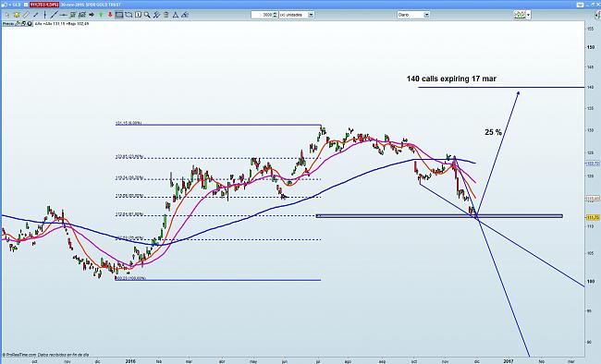
Task: Toggle the rectangle drawing tool
Action: click(x=119, y=15)
